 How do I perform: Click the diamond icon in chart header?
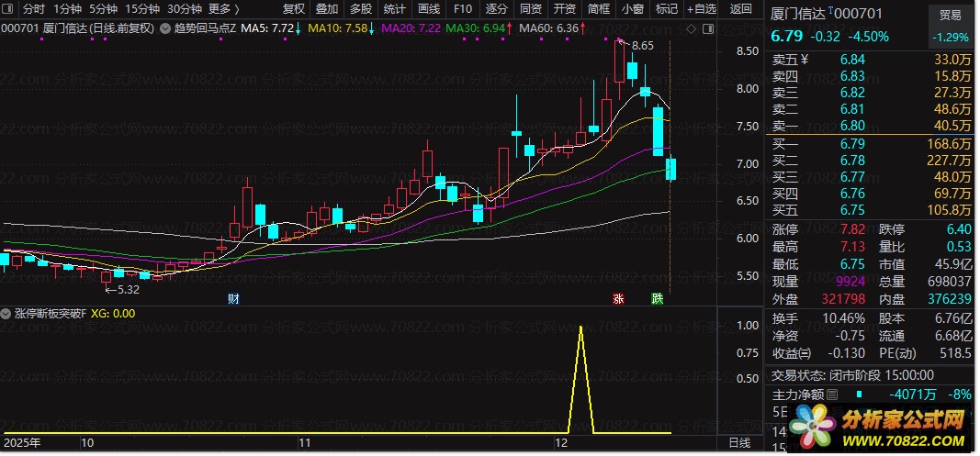click(x=691, y=28)
